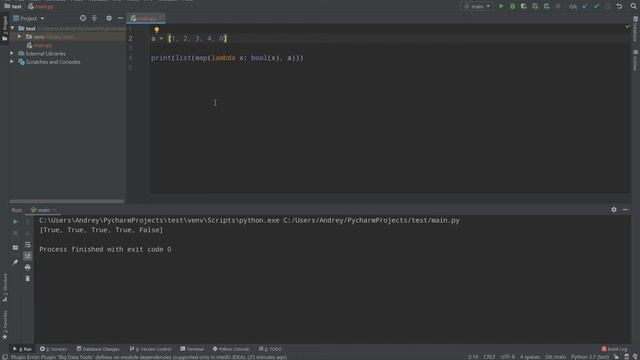640x360 pixels.
Task: Open the Terminal tool window
Action: point(192,349)
